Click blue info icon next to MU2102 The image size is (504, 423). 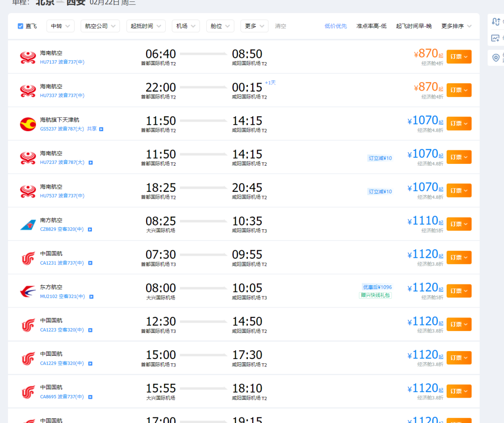click(91, 296)
